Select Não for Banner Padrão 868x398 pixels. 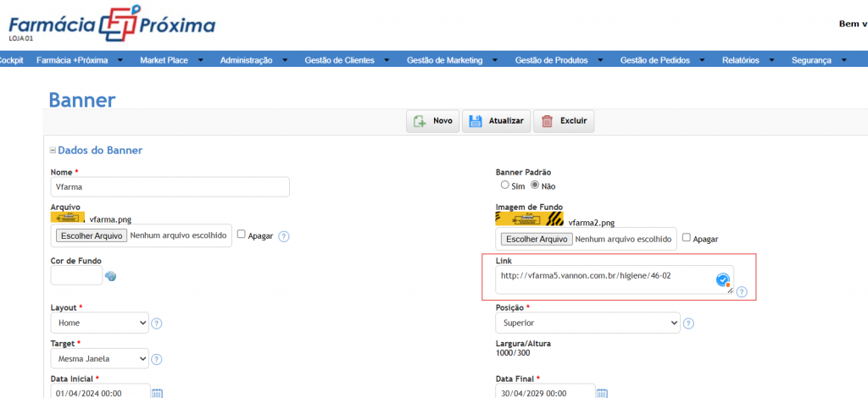click(x=536, y=185)
